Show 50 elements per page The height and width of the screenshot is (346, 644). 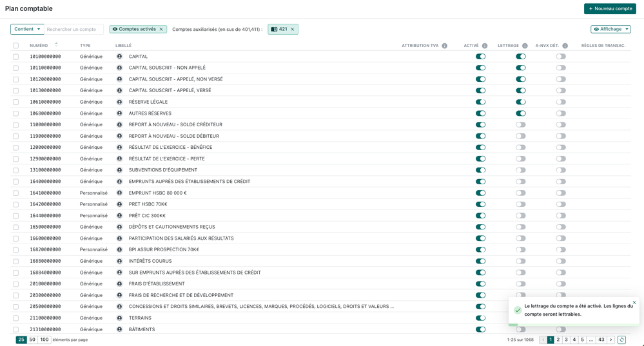point(32,340)
